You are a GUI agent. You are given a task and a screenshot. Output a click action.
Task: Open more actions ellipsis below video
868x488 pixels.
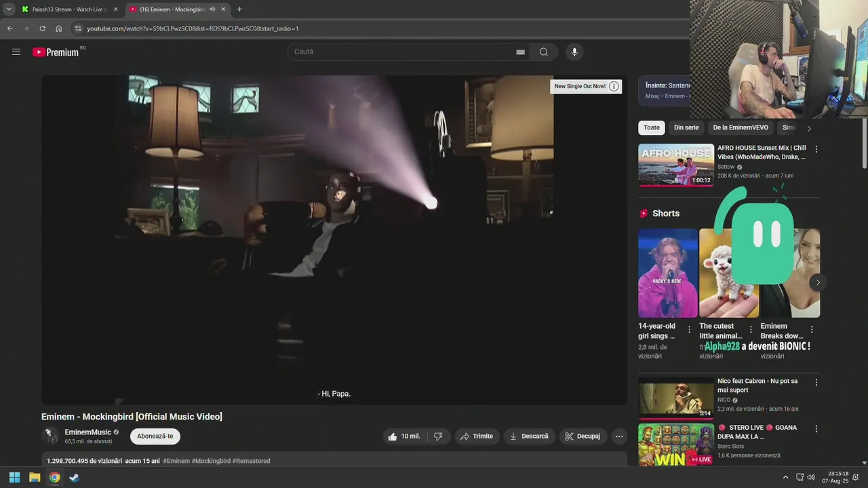619,436
